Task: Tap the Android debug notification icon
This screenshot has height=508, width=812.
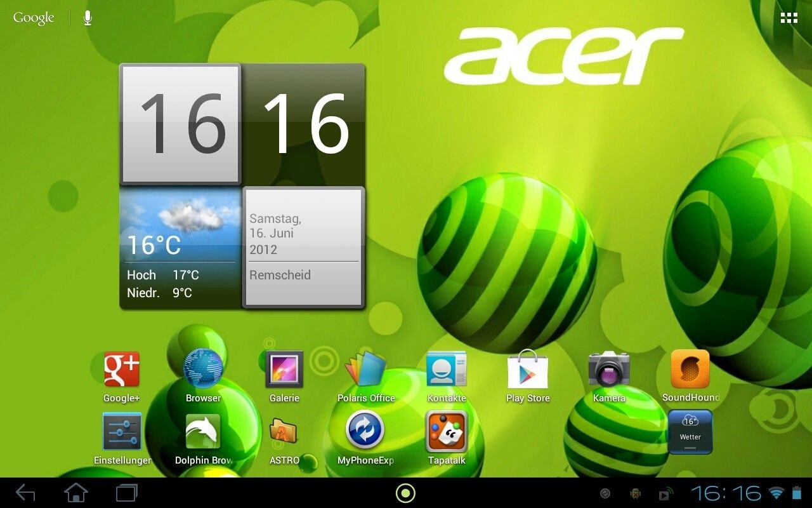Action: click(x=635, y=493)
